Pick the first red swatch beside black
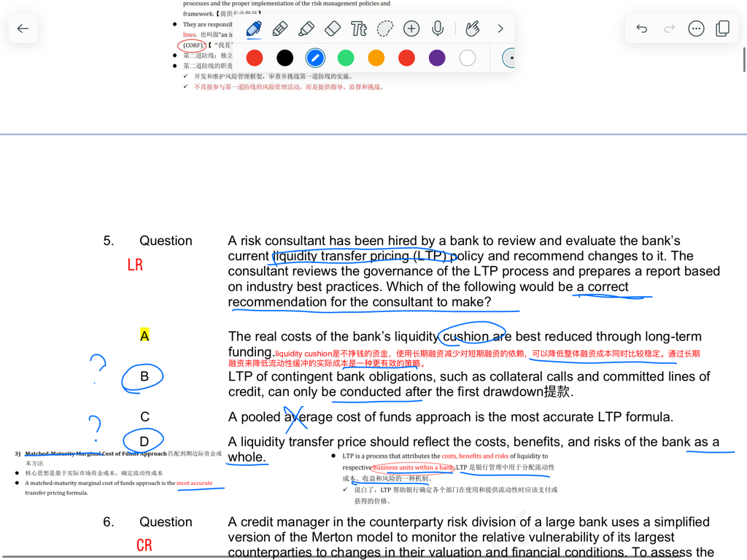Screen dimensions: 747x560 coord(255,58)
